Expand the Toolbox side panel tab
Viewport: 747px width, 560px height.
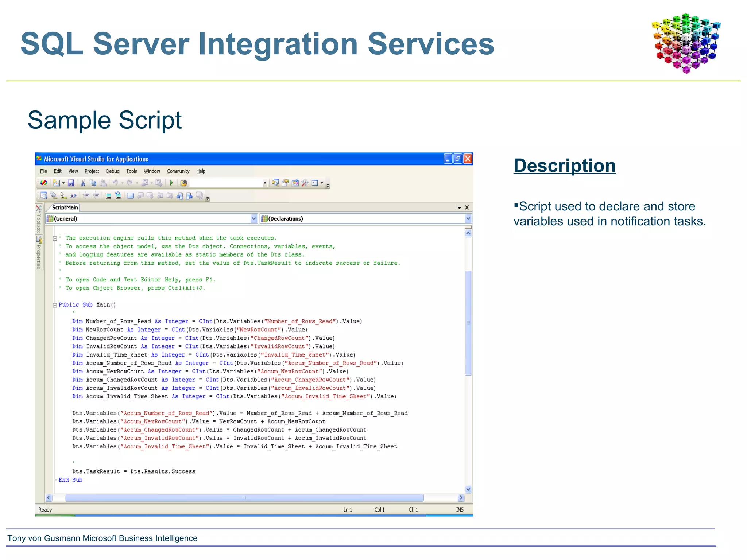click(39, 219)
